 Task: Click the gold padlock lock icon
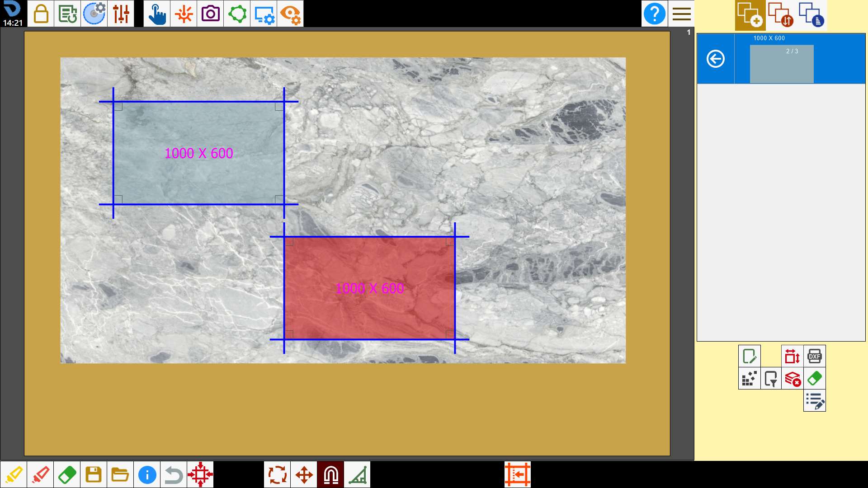pos(41,14)
